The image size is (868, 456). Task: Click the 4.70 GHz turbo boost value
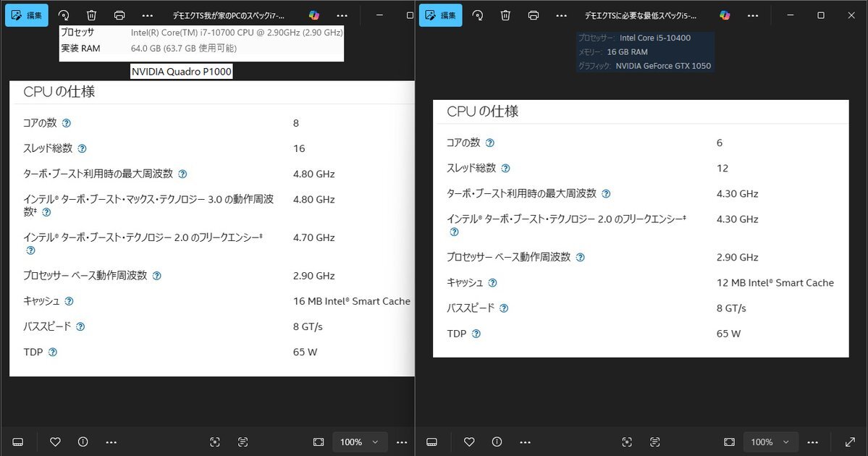(x=314, y=237)
